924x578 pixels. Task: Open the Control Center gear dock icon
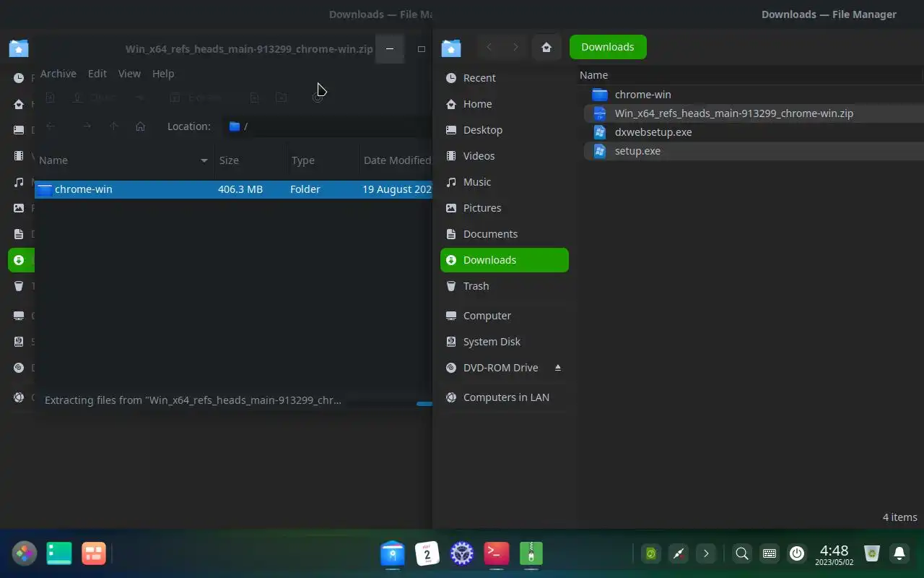[x=462, y=554]
